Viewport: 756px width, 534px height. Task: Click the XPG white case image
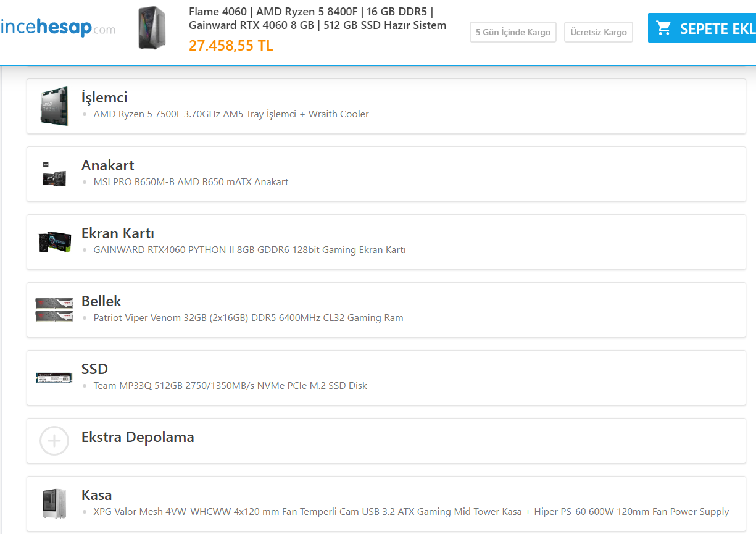54,504
